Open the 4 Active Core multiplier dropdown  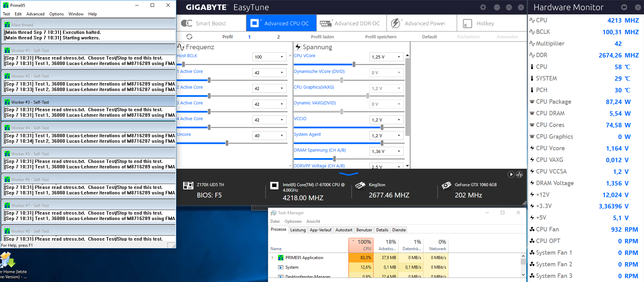click(282, 120)
